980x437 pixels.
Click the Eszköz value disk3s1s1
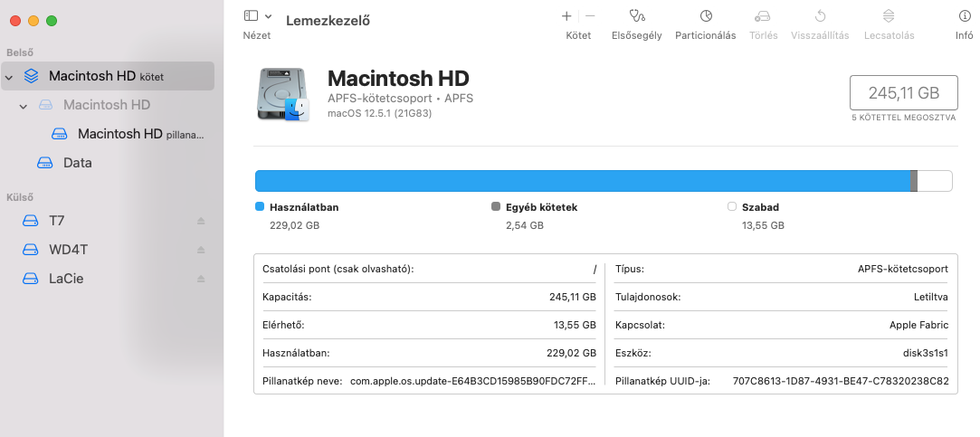(x=928, y=353)
